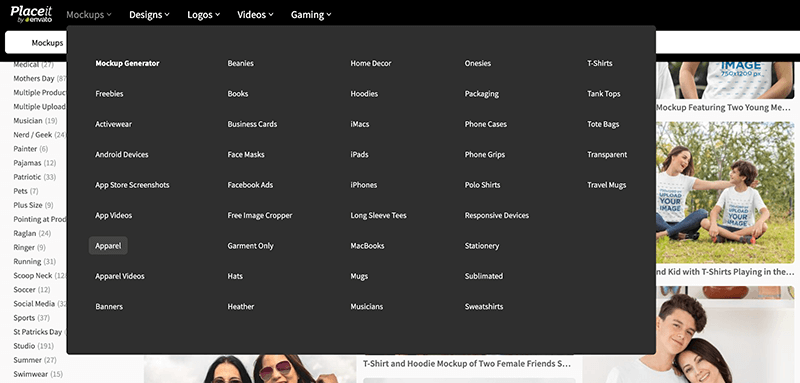Open Packaging in the menu

[x=482, y=94]
